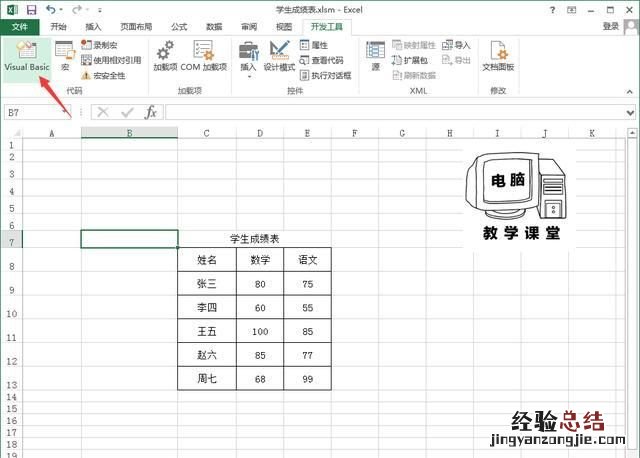640x458 pixels.
Task: Click the Save icon in quick access toolbar
Action: (31, 9)
